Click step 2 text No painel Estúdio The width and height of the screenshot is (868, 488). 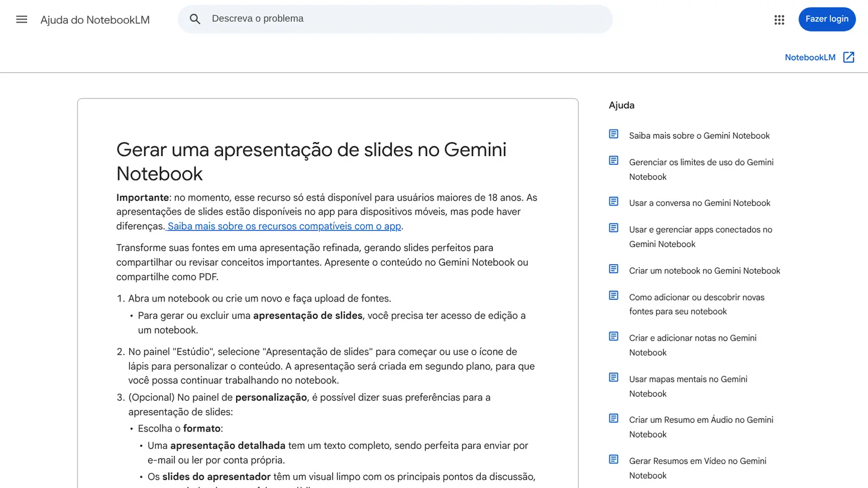point(331,366)
